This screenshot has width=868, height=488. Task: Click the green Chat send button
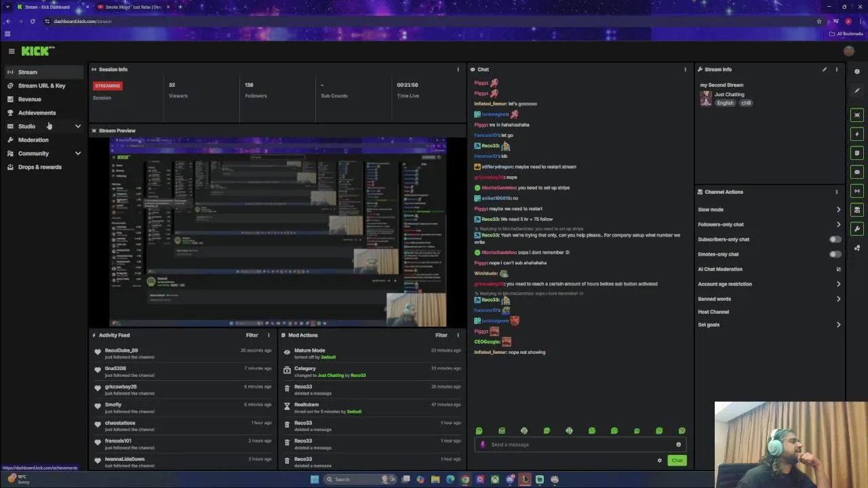pyautogui.click(x=677, y=461)
